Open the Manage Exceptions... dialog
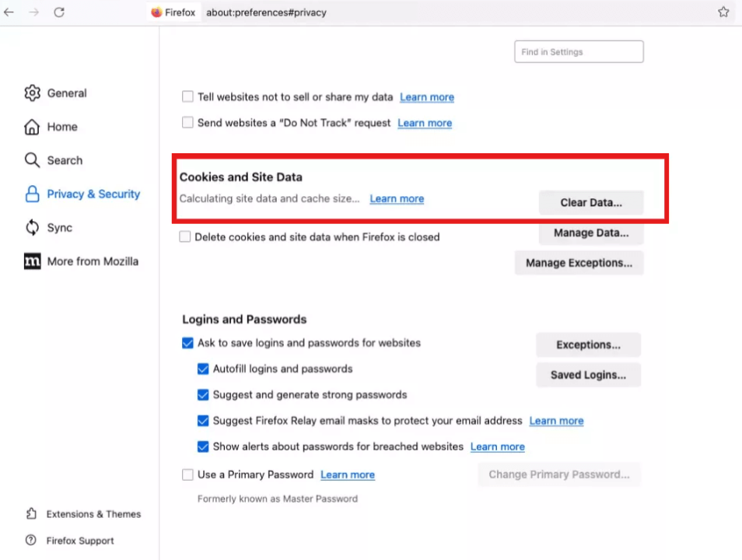742x560 pixels. tap(579, 263)
